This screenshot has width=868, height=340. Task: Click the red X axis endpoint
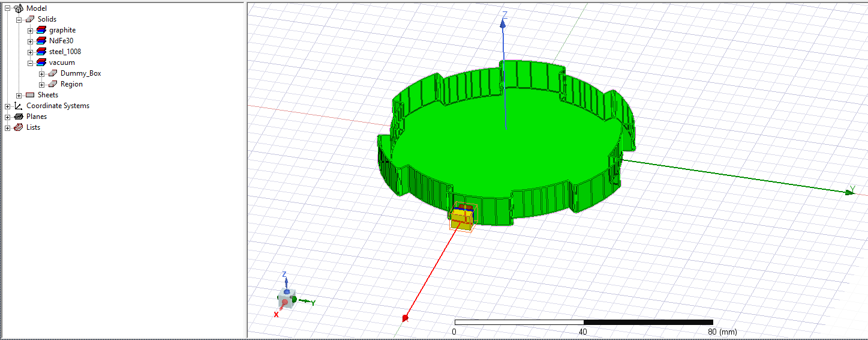(405, 318)
